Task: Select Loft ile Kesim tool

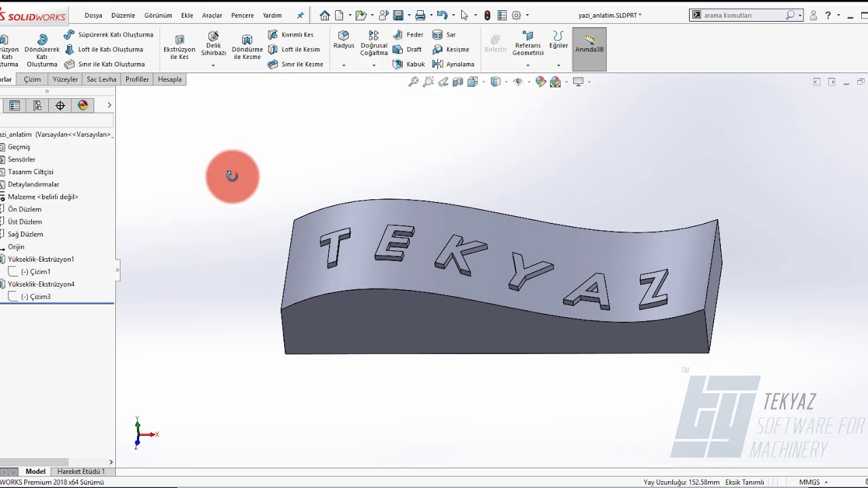Action: pos(294,49)
